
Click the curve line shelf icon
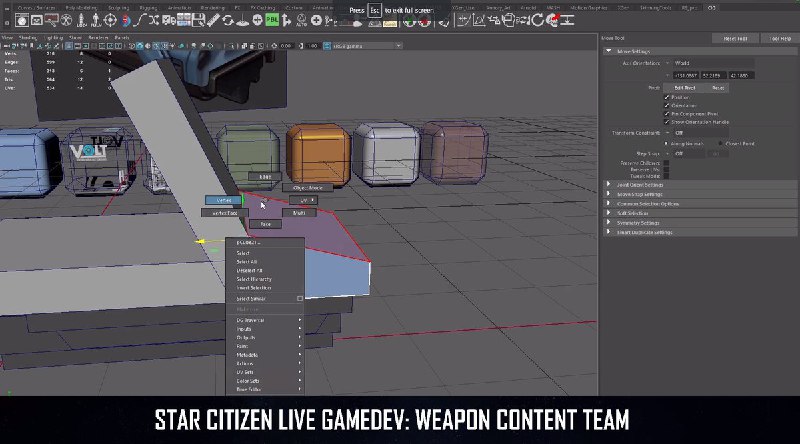pyautogui.click(x=140, y=20)
